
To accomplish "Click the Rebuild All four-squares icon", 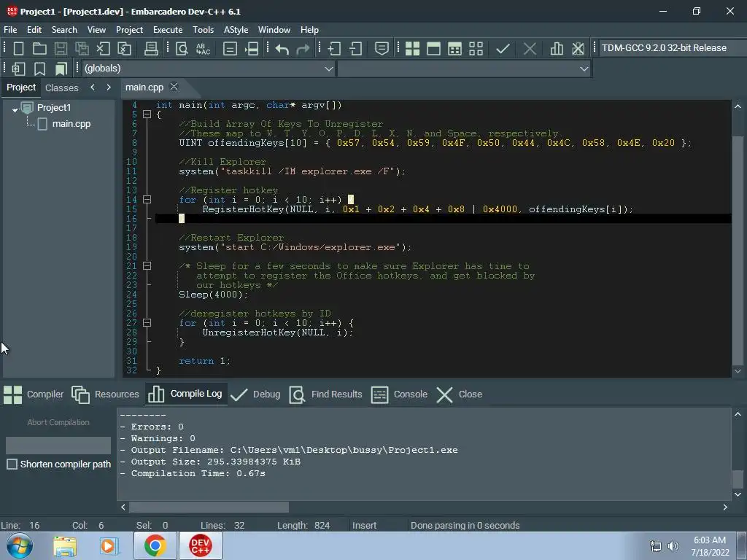I will pyautogui.click(x=476, y=48).
